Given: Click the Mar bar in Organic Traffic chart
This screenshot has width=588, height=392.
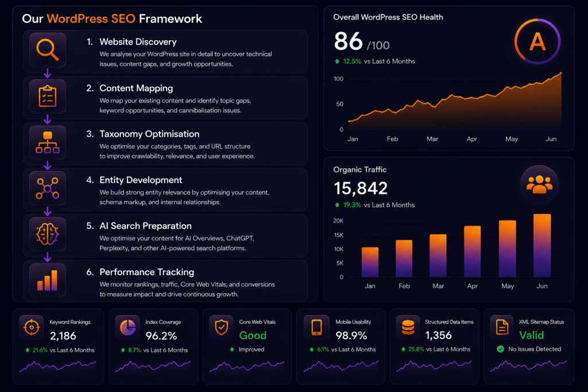Looking at the screenshot, I should point(438,255).
